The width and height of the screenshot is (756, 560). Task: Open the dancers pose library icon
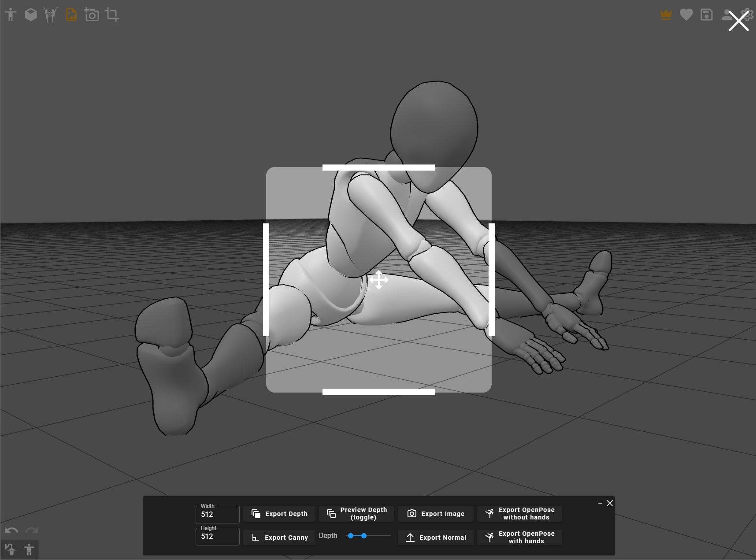coord(51,15)
